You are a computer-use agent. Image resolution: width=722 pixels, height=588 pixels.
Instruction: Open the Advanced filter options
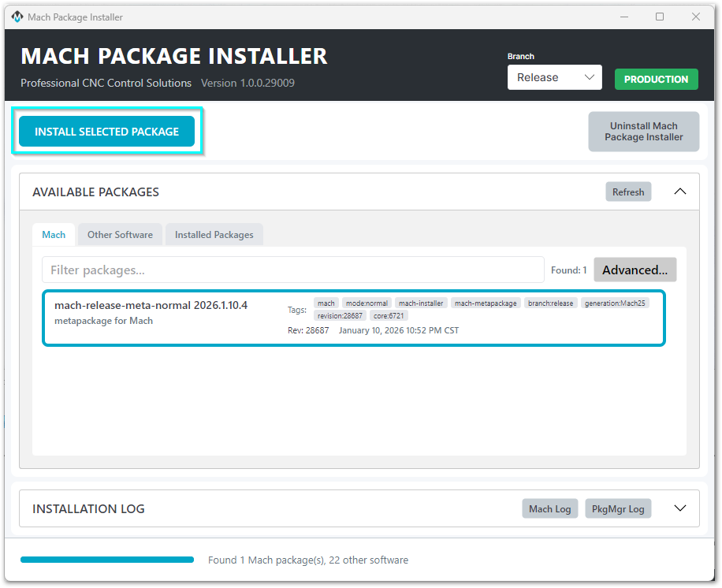635,270
